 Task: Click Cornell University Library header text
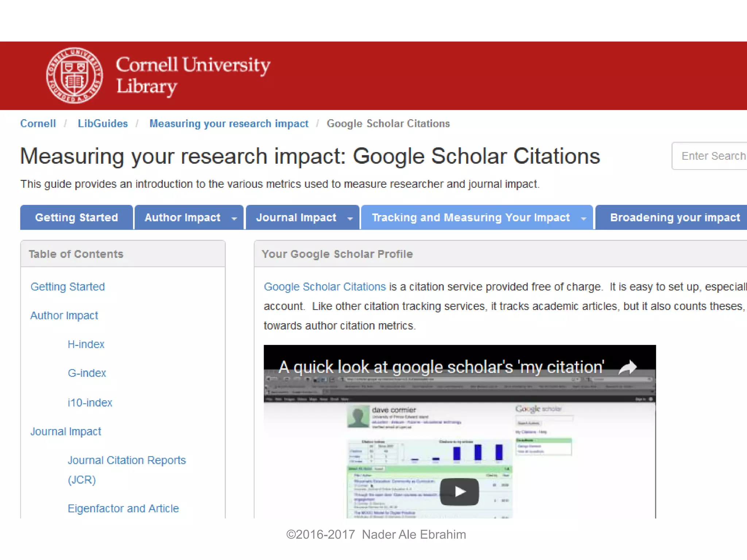[x=193, y=75]
